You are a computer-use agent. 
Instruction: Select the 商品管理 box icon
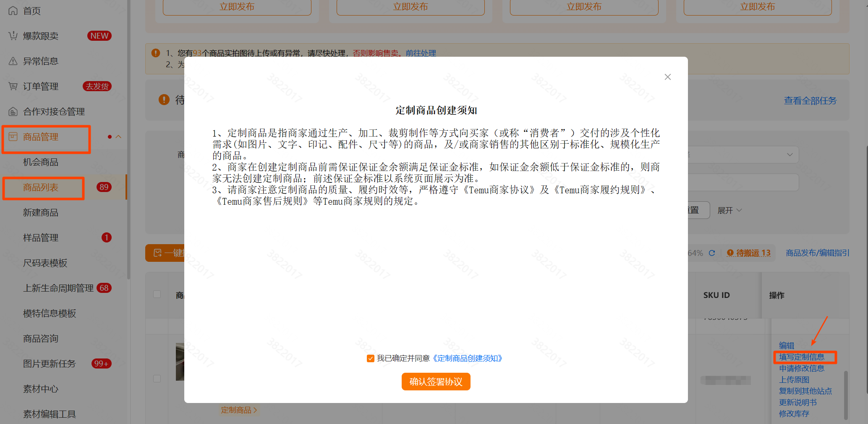point(13,137)
